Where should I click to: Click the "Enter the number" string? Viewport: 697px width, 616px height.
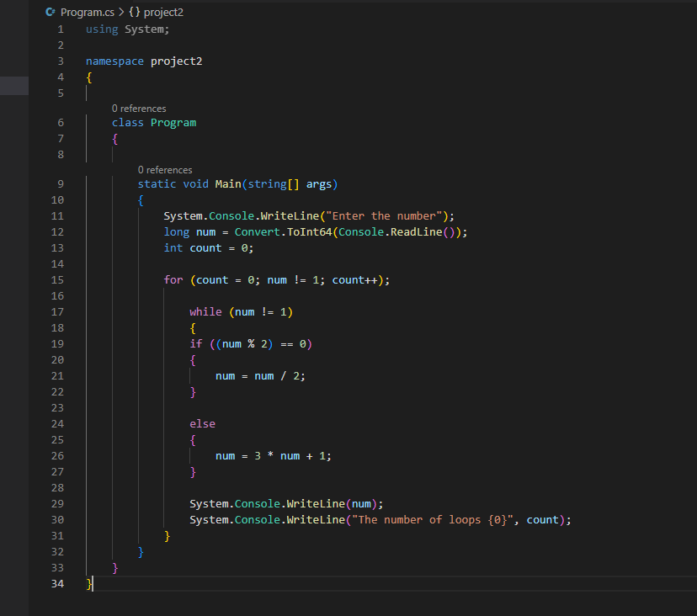(x=384, y=216)
